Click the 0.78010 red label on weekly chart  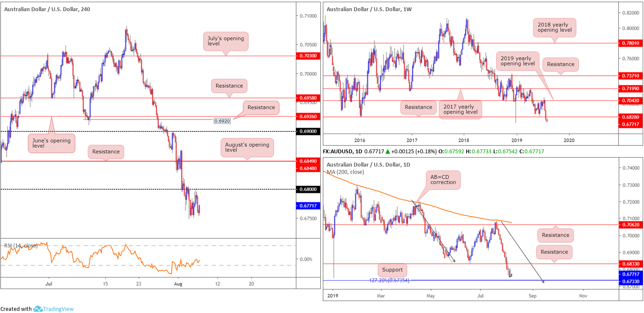pos(631,43)
